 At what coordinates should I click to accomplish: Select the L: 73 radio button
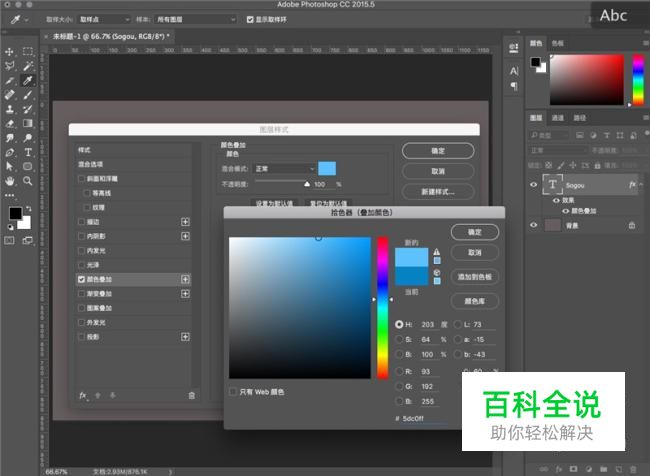[458, 324]
